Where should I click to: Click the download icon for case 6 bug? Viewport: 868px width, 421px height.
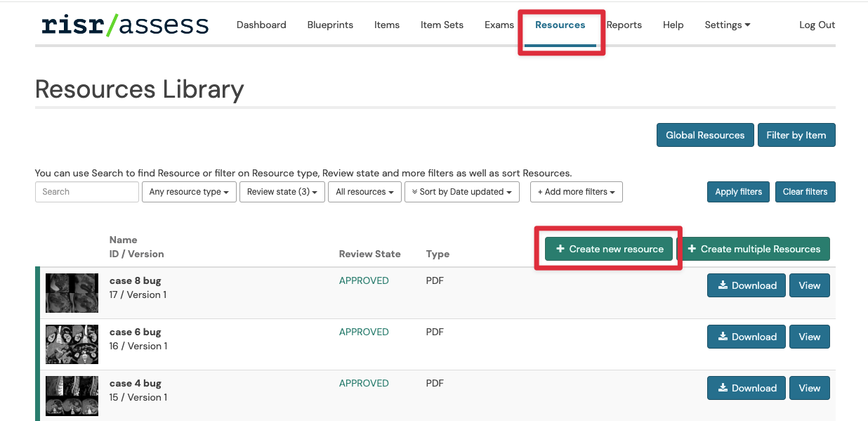(723, 337)
